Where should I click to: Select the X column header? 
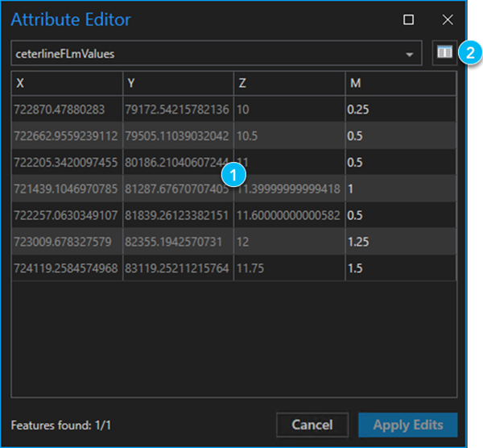click(67, 84)
